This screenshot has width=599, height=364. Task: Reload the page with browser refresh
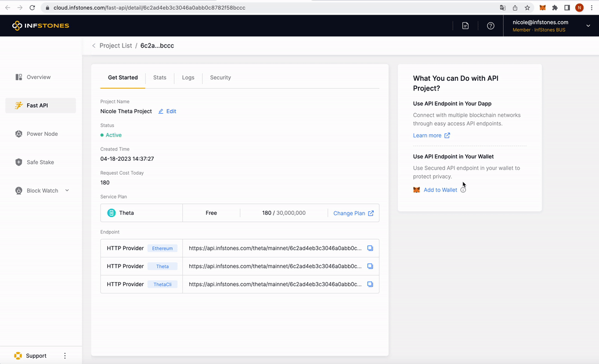(32, 8)
